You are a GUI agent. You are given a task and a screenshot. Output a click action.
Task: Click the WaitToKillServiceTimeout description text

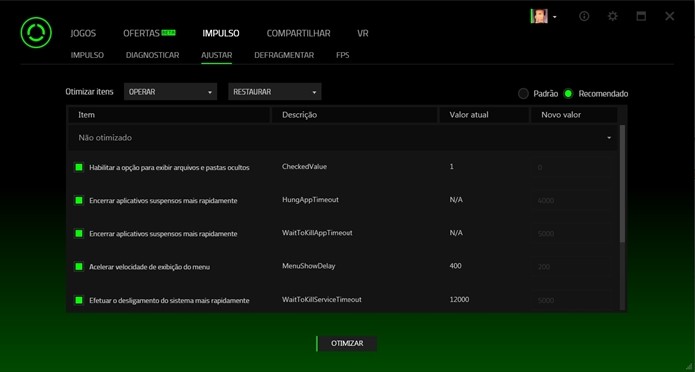point(322,300)
